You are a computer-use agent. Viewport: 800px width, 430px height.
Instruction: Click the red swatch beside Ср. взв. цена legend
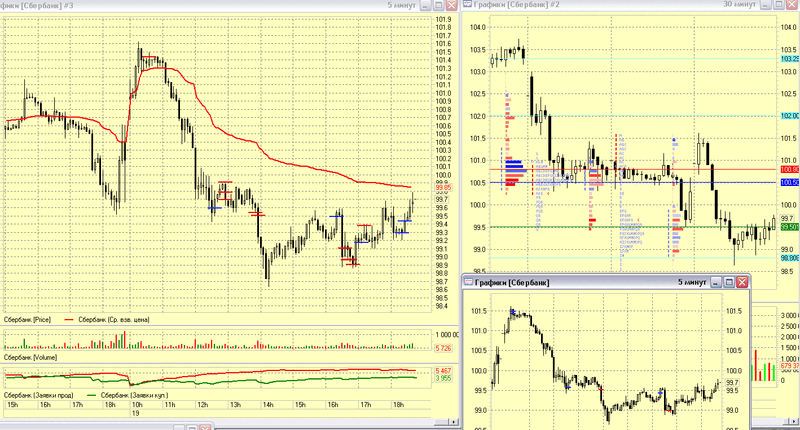click(x=69, y=320)
